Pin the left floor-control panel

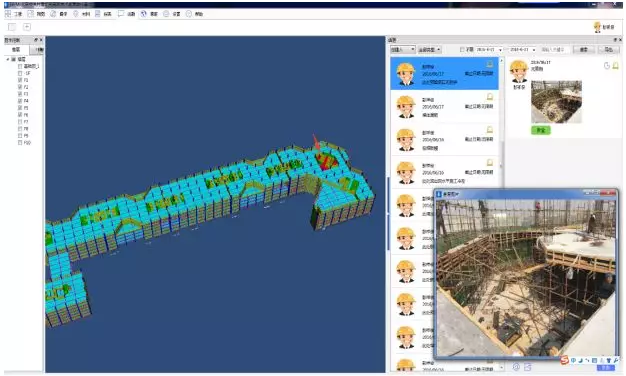pyautogui.click(x=36, y=40)
